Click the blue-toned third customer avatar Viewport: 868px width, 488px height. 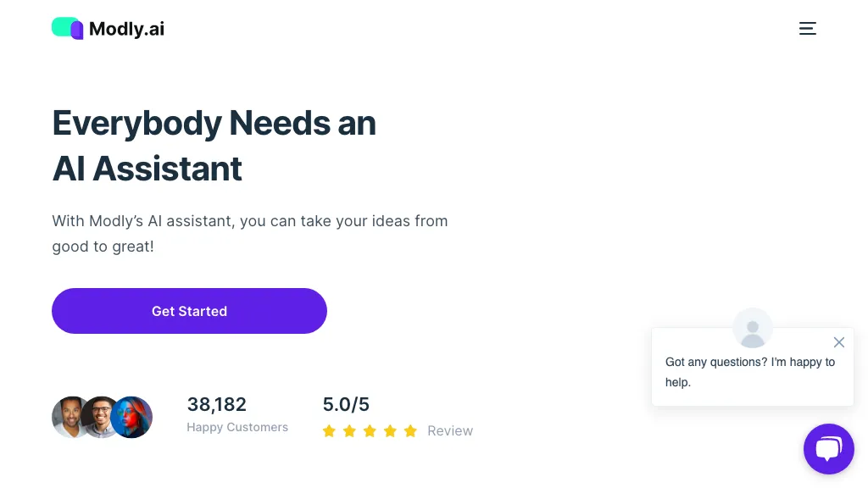tap(133, 417)
